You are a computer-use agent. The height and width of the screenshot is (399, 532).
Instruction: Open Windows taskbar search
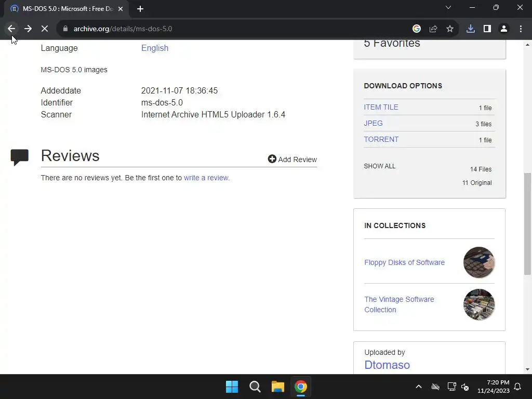coord(255,387)
